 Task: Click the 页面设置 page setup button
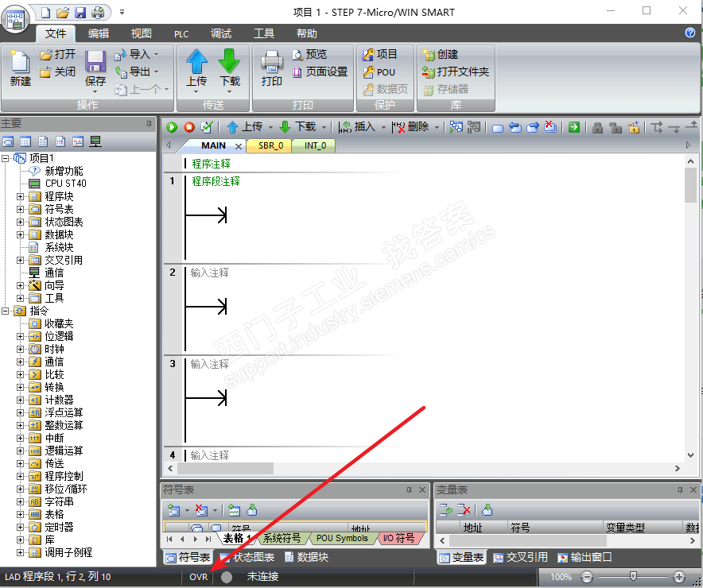click(x=320, y=72)
